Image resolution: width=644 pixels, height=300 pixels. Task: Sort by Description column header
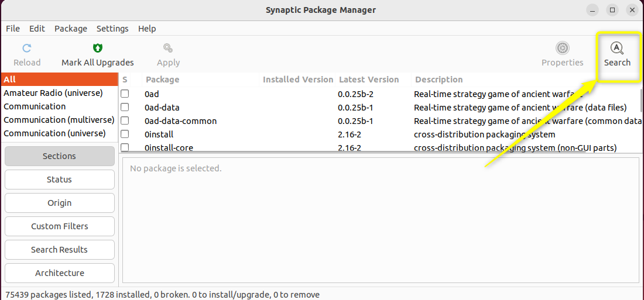pyautogui.click(x=527, y=80)
